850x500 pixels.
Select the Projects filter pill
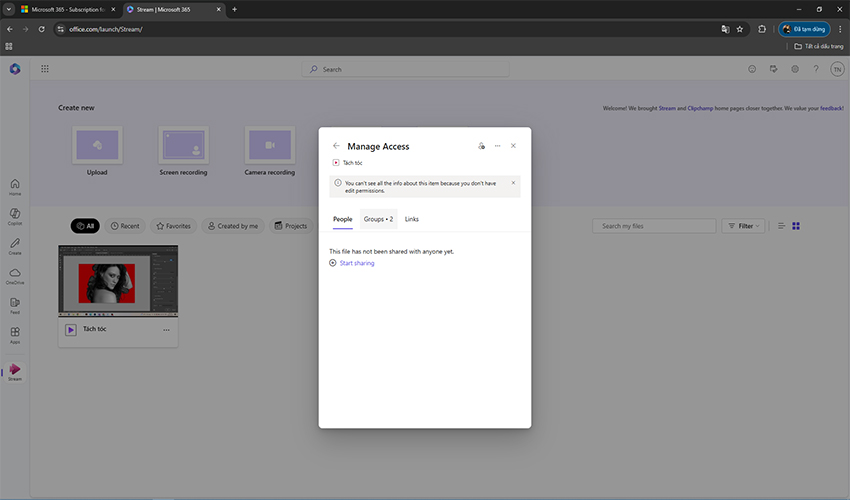pyautogui.click(x=291, y=226)
